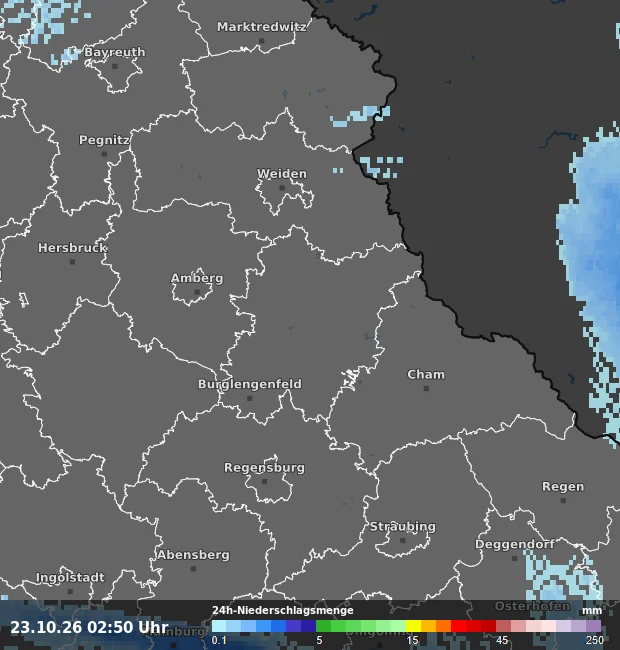
Task: Click the square marker below Regensburg
Action: tap(265, 481)
